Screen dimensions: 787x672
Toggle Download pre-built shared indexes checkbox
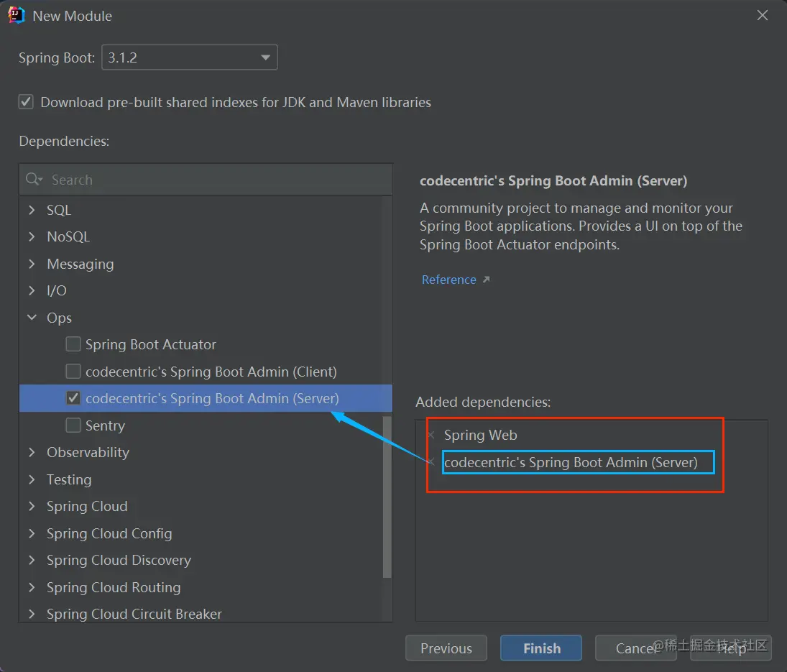click(x=26, y=102)
